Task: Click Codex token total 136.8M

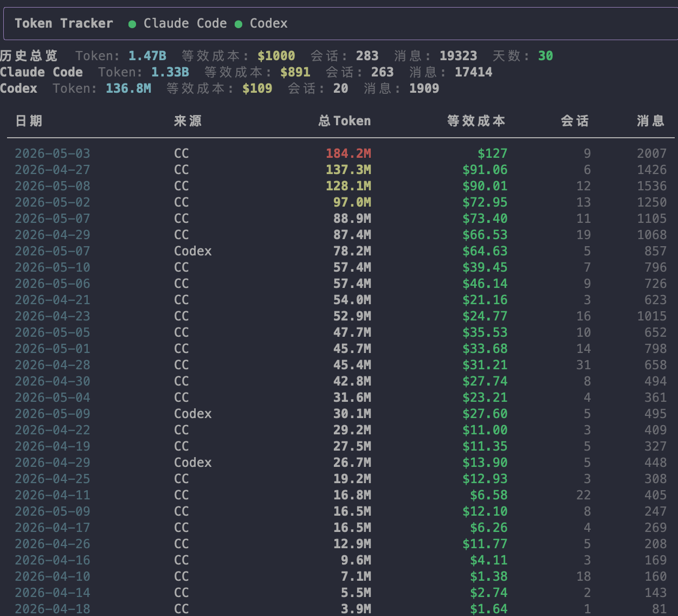Action: [128, 88]
